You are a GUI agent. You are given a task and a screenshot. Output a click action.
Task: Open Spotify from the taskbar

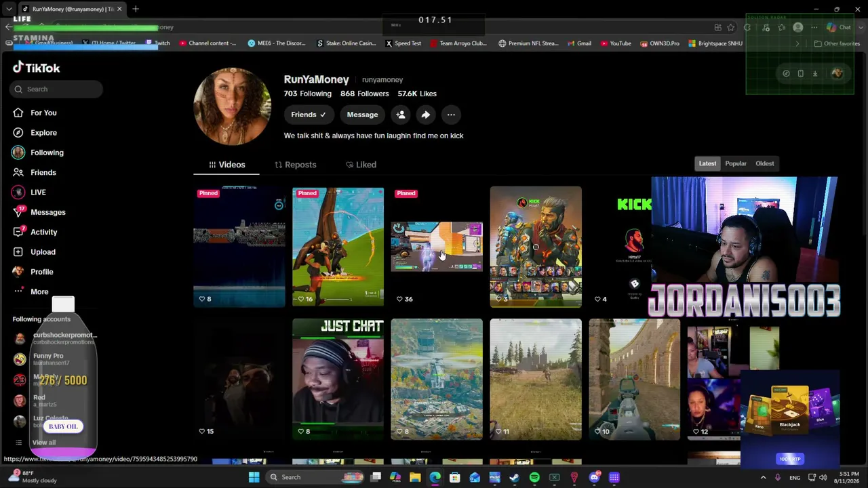click(534, 477)
